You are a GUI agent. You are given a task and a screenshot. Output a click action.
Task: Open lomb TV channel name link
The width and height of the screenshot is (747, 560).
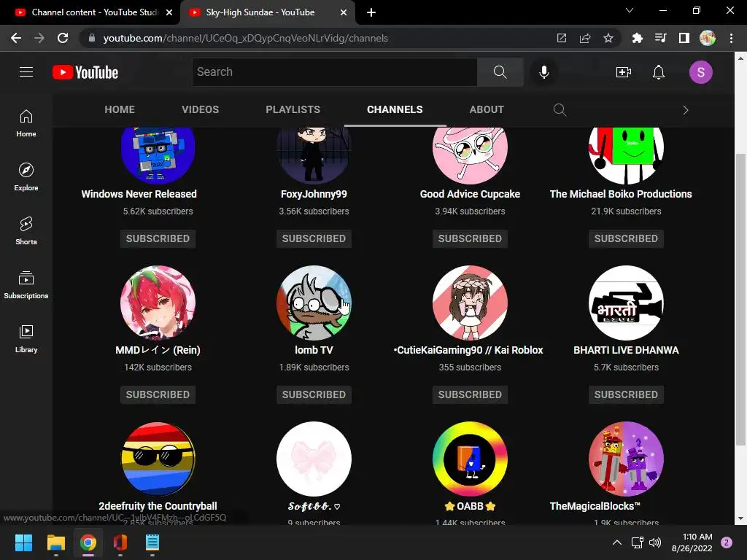coord(314,350)
